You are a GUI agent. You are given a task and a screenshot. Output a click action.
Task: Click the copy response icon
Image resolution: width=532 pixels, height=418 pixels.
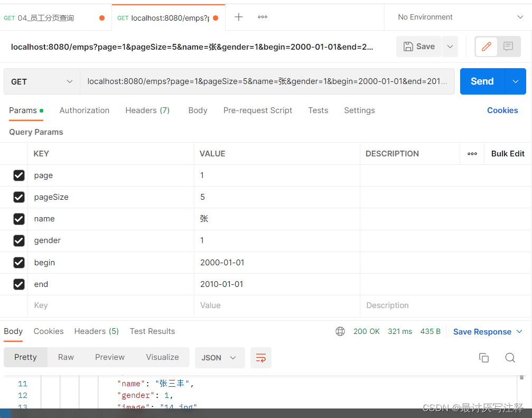pos(484,358)
